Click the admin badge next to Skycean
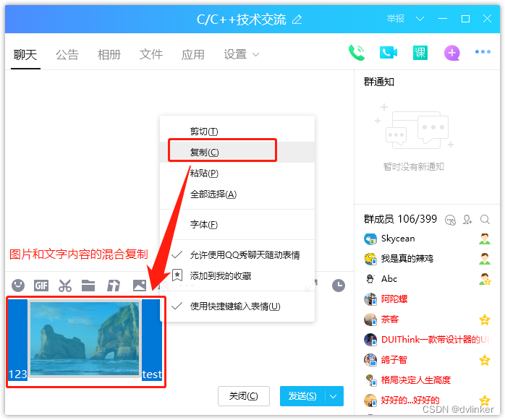505x420 pixels. [485, 239]
